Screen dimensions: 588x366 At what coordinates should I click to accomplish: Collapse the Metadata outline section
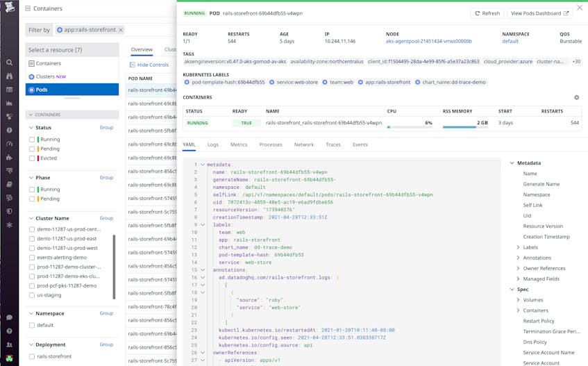[x=512, y=163]
